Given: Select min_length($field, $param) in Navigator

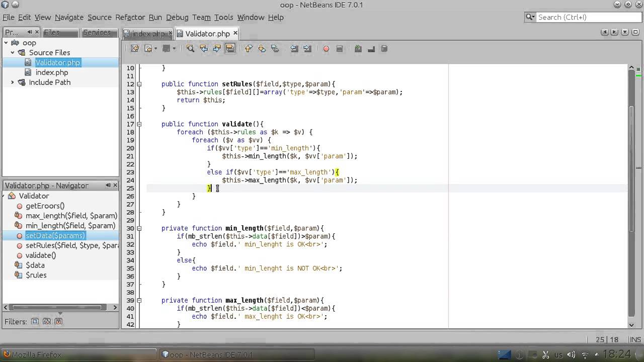Looking at the screenshot, I should [x=70, y=226].
